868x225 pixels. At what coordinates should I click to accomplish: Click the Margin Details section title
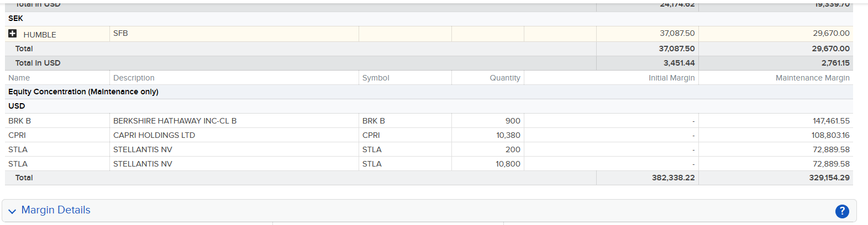pyautogui.click(x=56, y=210)
